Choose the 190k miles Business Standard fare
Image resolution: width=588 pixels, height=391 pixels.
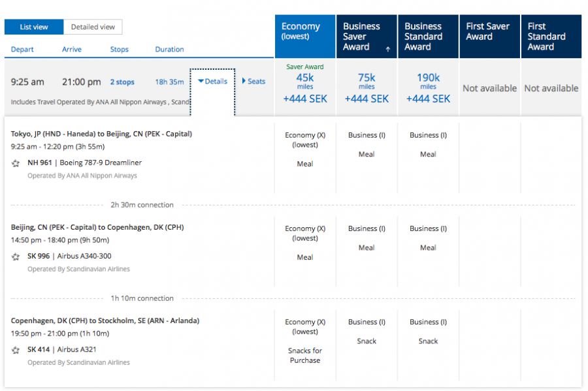(x=428, y=87)
